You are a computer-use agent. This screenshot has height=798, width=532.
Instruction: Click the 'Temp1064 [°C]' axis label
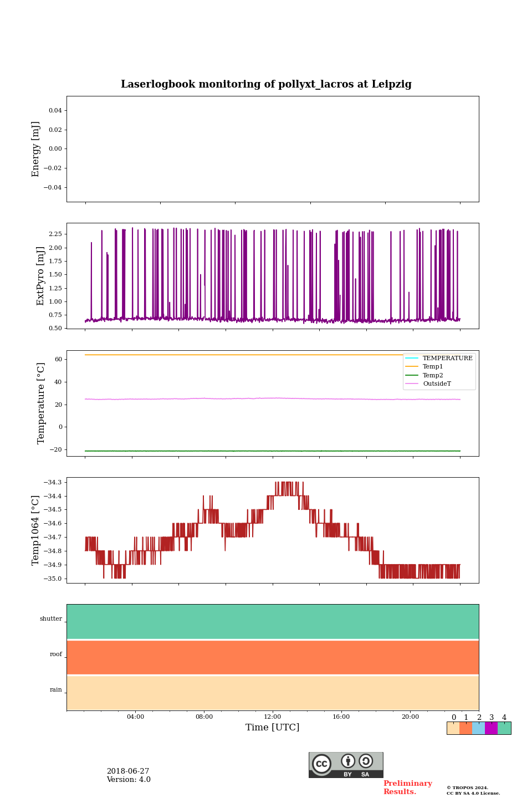tap(36, 530)
